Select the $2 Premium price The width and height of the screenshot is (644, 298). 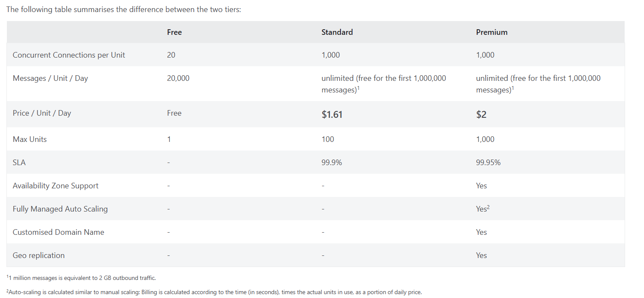[x=481, y=114]
